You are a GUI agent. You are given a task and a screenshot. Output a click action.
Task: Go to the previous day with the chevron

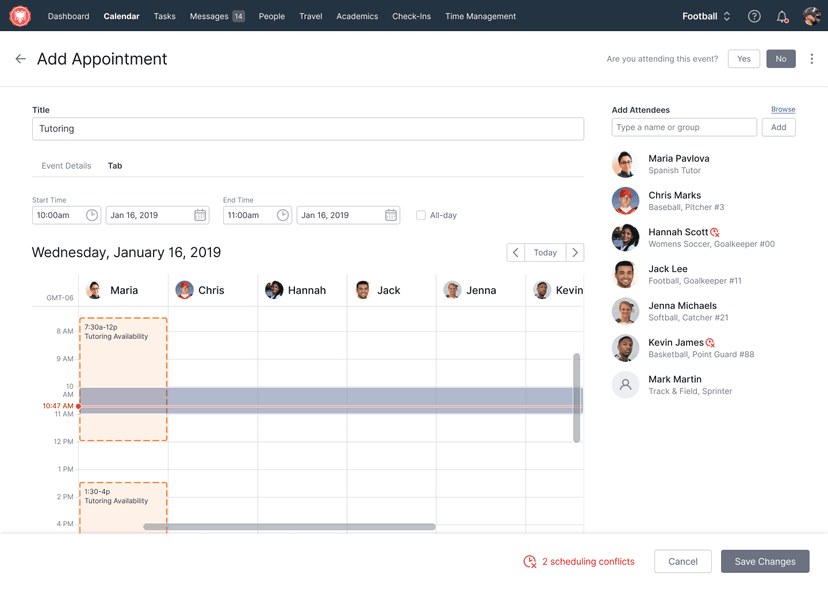(515, 252)
